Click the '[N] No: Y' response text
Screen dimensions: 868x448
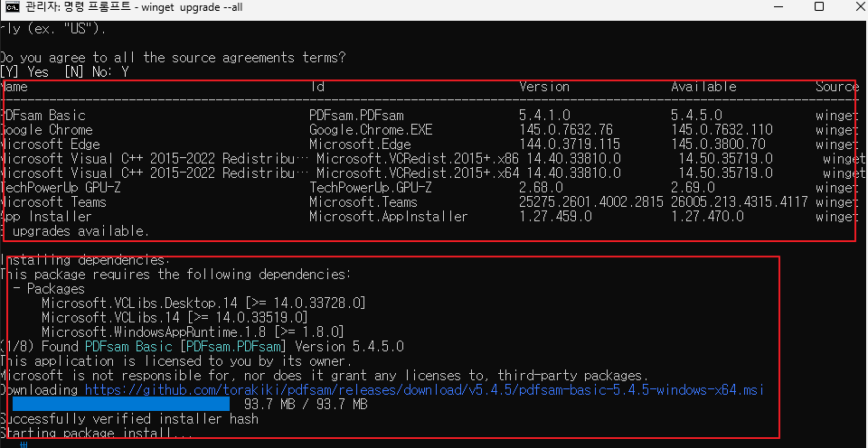tap(97, 72)
